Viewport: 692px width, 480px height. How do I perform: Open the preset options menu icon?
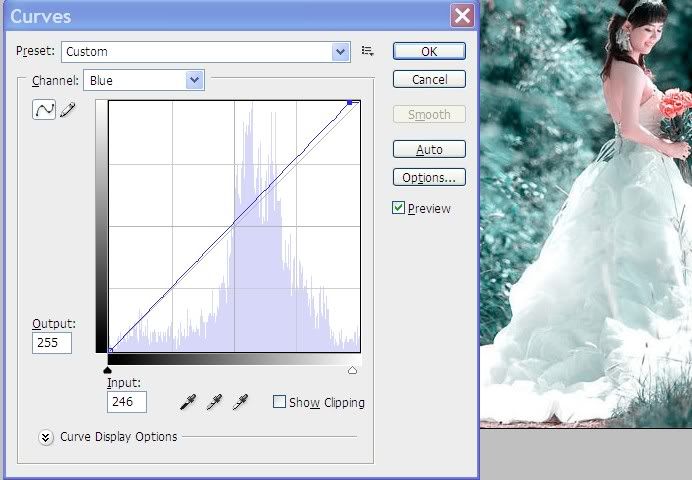367,51
